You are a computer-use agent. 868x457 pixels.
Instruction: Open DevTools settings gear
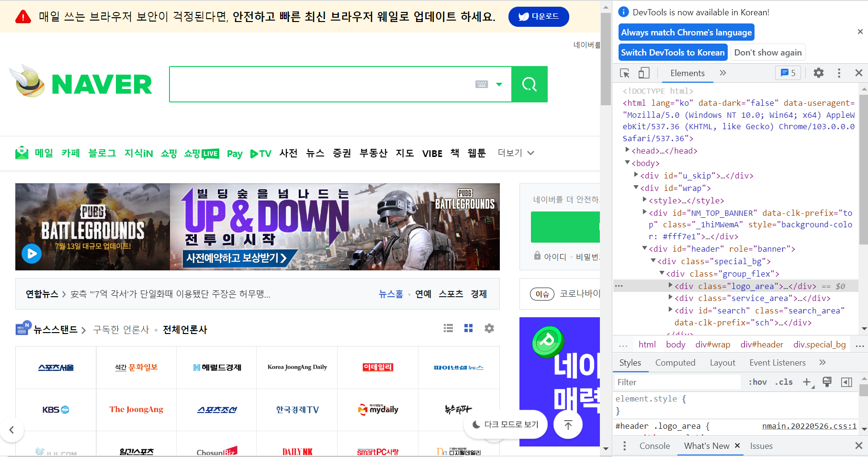click(818, 73)
